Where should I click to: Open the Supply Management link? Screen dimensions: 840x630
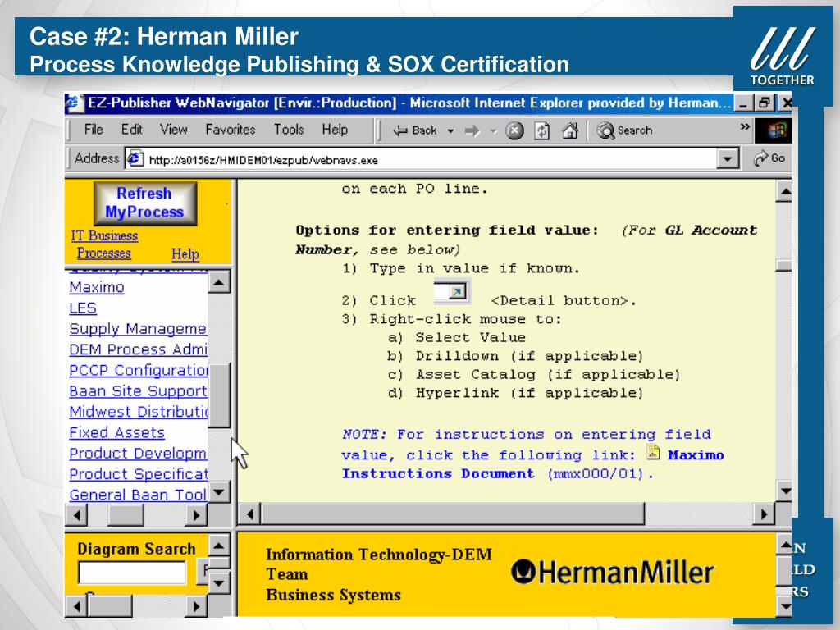click(138, 328)
